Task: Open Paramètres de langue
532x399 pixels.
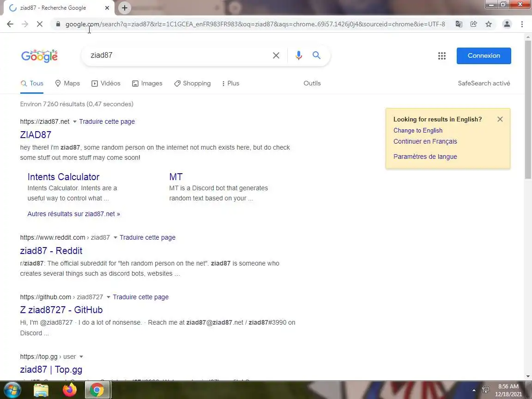Action: (425, 157)
